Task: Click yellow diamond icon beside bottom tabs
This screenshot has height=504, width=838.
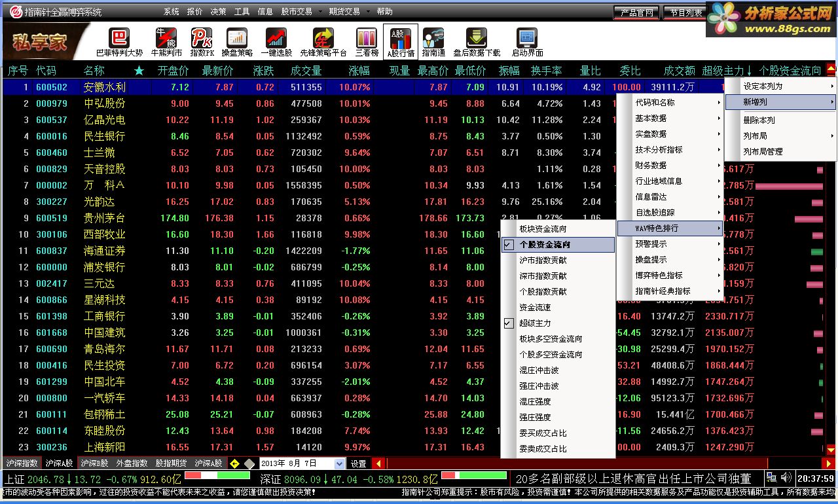Action: pyautogui.click(x=234, y=463)
